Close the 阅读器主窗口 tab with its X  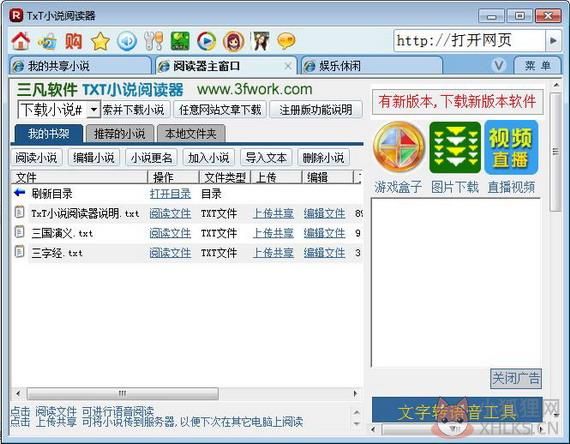[x=288, y=66]
